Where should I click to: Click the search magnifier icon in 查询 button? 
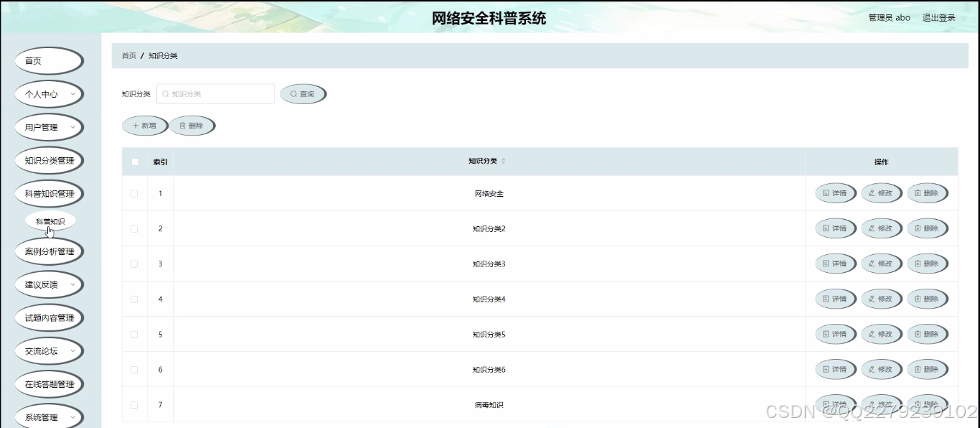[293, 93]
